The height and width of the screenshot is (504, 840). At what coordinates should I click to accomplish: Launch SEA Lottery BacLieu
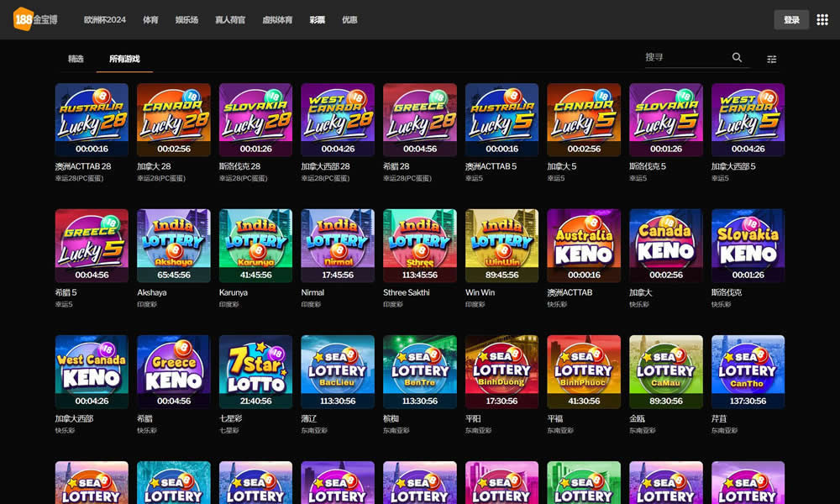pos(338,372)
